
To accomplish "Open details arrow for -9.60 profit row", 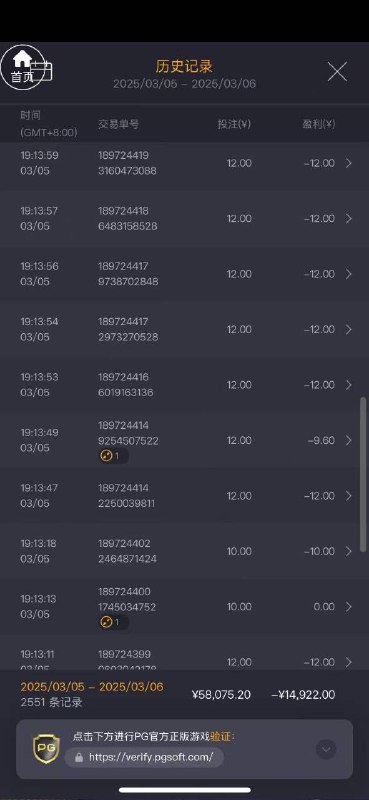I will pyautogui.click(x=349, y=440).
